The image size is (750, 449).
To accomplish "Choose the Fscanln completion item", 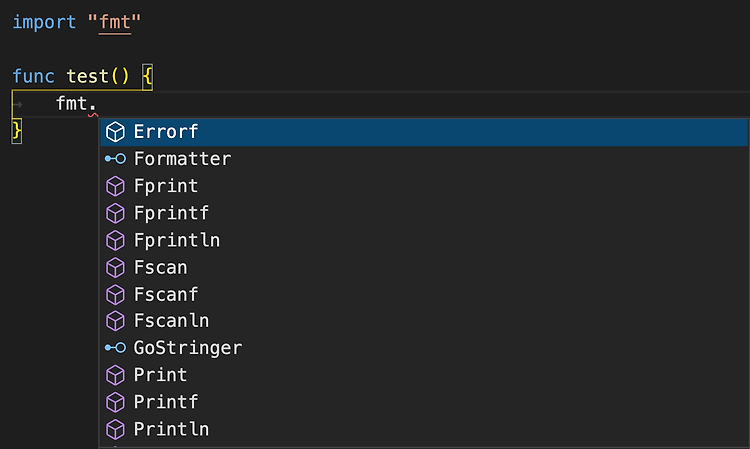I will (424, 321).
